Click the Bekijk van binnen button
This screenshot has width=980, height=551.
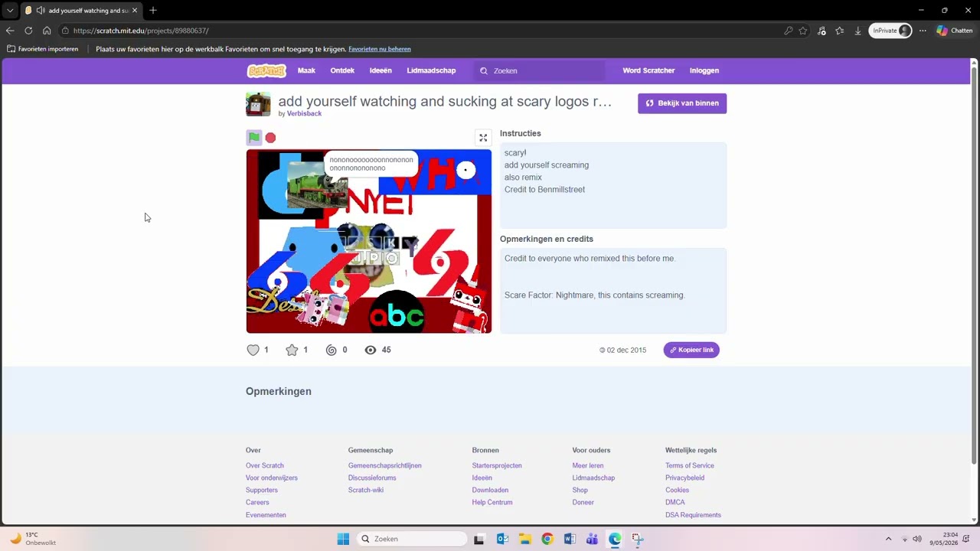coord(682,103)
